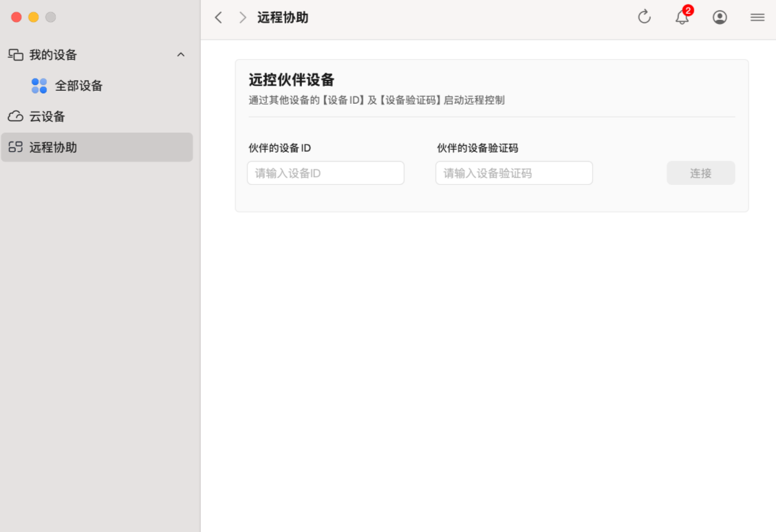The height and width of the screenshot is (532, 776).
Task: Click the forward navigation chevron
Action: [241, 16]
